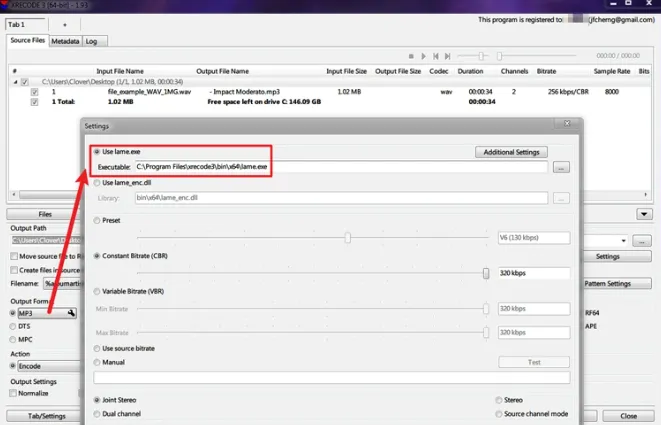Browse for output path folder in main window
Image resolution: width=661 pixels, height=425 pixels.
click(642, 241)
